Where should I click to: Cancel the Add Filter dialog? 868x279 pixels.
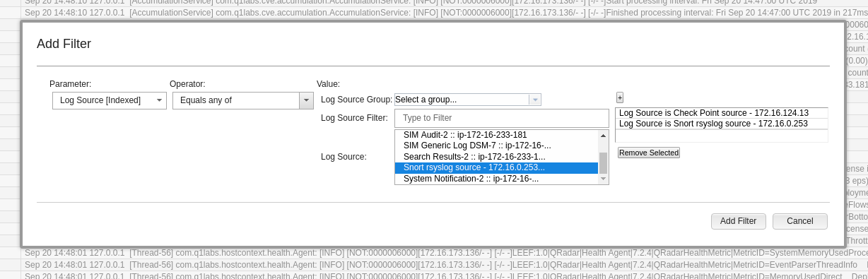pyautogui.click(x=799, y=221)
